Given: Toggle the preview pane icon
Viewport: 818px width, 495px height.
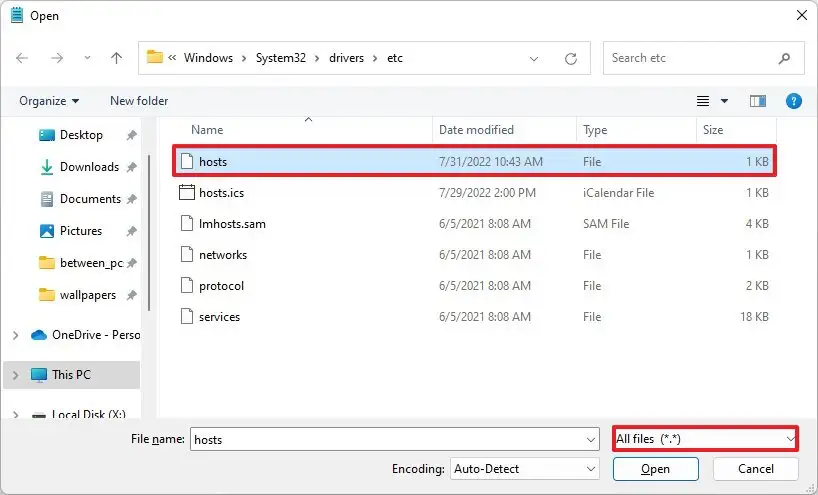Looking at the screenshot, I should click(758, 101).
